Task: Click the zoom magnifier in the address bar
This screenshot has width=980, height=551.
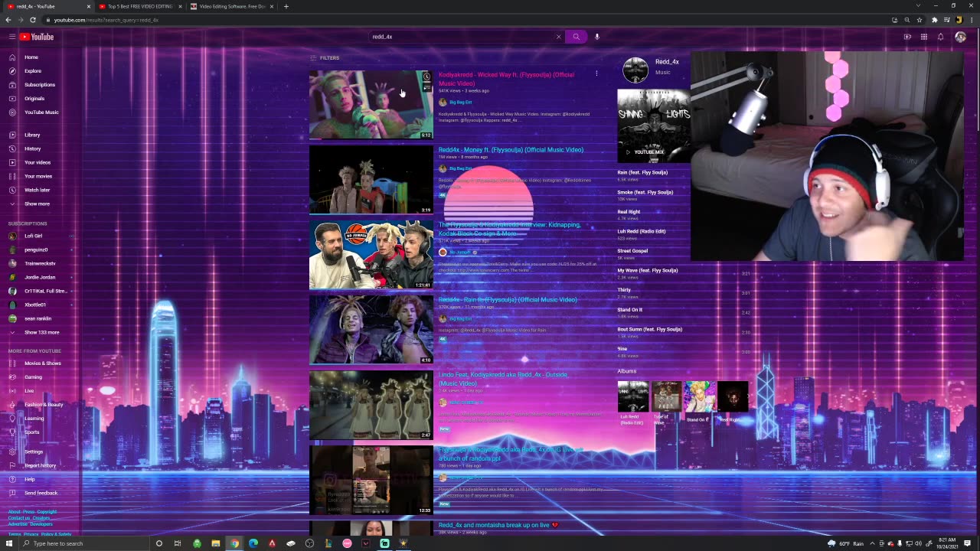Action: [x=907, y=20]
